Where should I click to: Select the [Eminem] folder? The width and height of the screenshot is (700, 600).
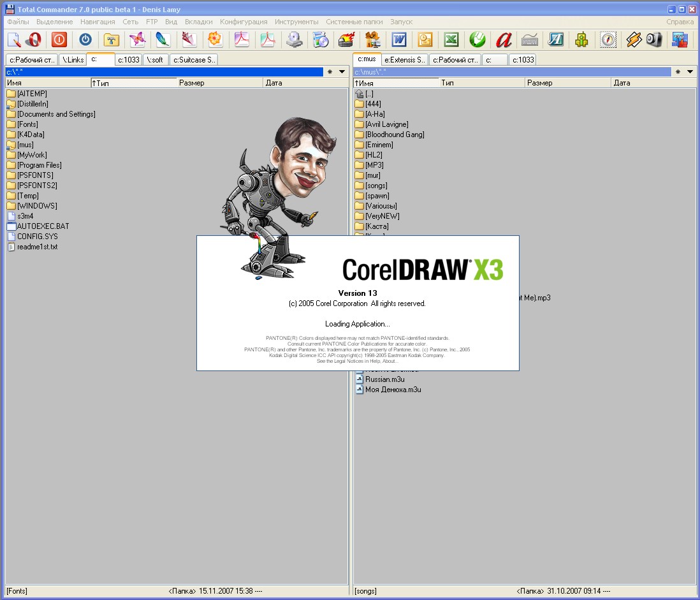374,145
